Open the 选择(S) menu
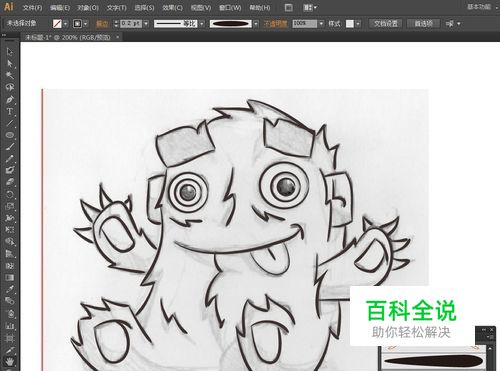Screen dimensions: 500x371 tap(144, 7)
